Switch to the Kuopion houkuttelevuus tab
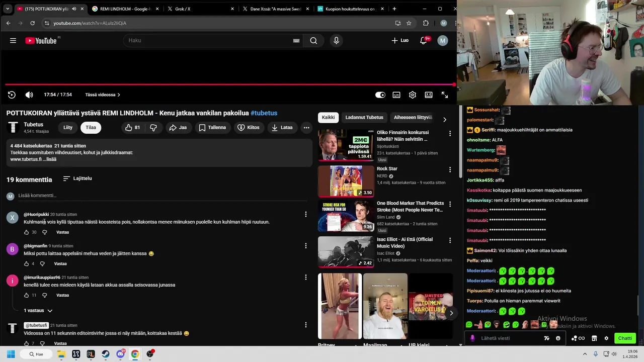Screen dimensions: 644x362 click(350, 9)
